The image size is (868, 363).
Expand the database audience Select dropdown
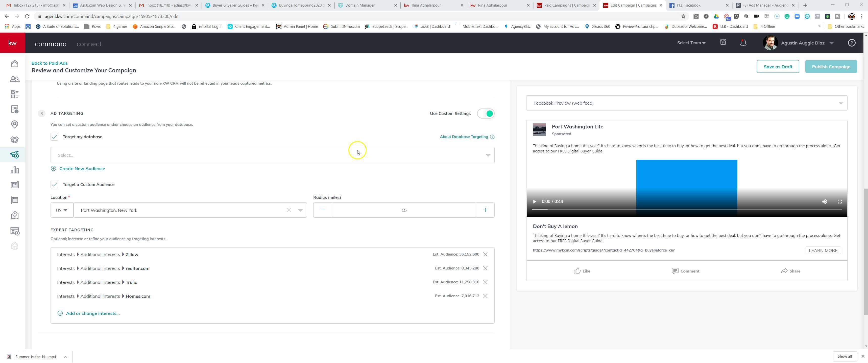272,155
